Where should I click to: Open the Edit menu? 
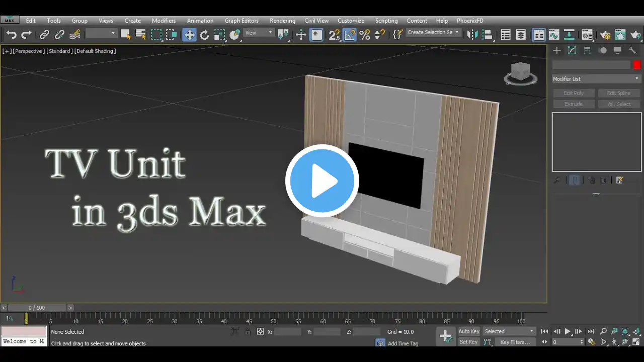(x=31, y=21)
